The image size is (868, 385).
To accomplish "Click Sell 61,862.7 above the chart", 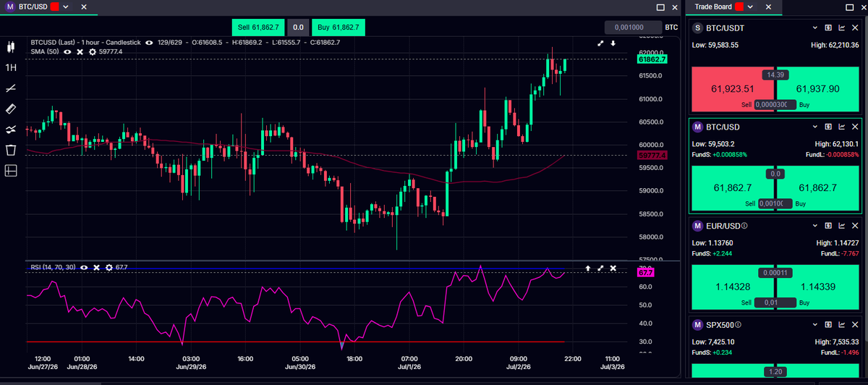I will 258,27.
